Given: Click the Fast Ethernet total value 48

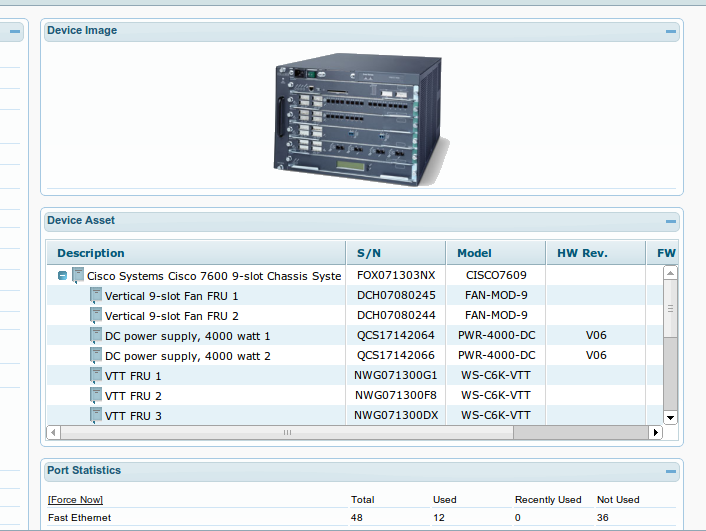Looking at the screenshot, I should pyautogui.click(x=357, y=518).
